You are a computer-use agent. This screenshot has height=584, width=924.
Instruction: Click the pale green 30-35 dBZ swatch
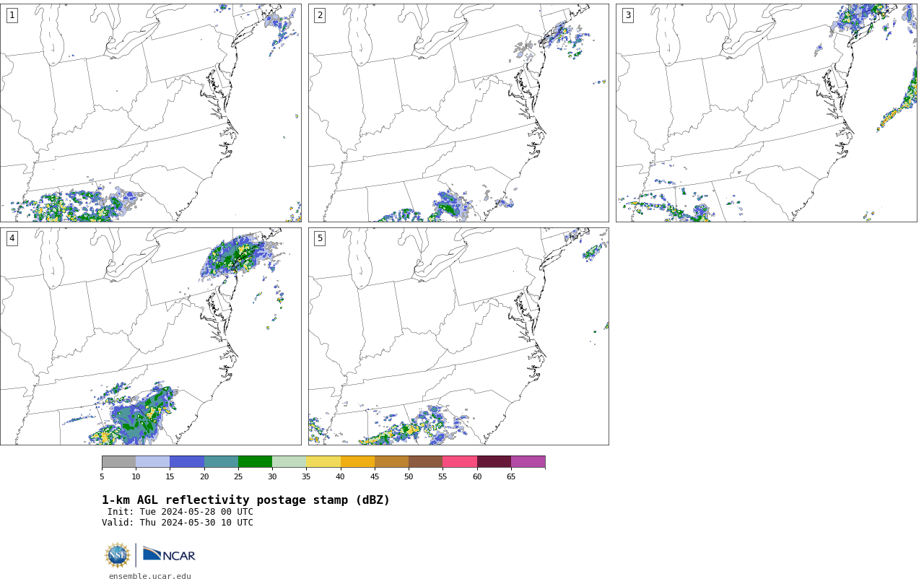point(289,462)
